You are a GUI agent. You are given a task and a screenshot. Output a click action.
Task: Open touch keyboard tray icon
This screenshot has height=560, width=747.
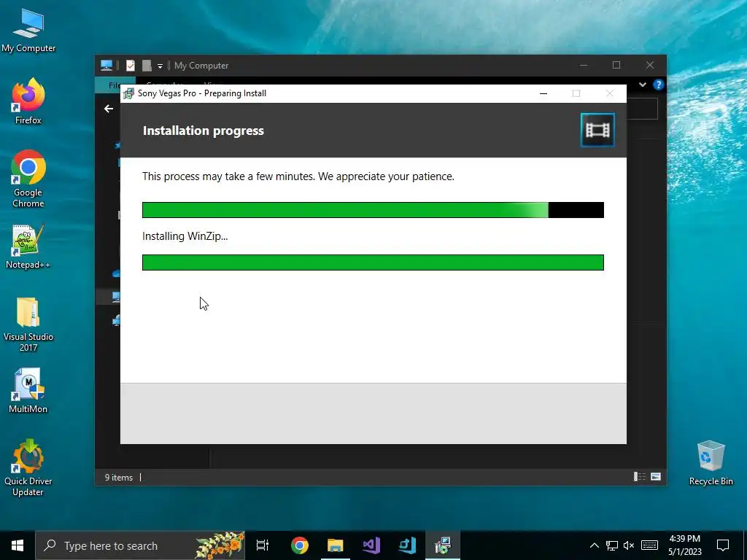pos(649,545)
